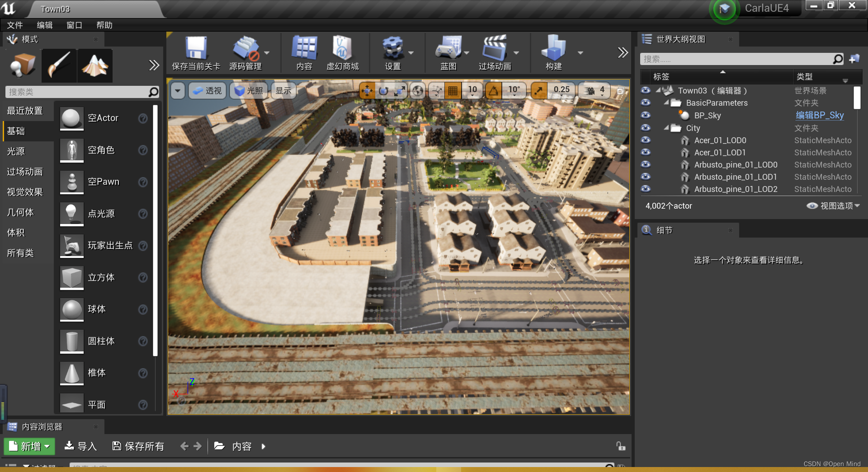Image resolution: width=868 pixels, height=472 pixels.
Task: Toggle world/local coordinate globe icon
Action: pos(418,91)
